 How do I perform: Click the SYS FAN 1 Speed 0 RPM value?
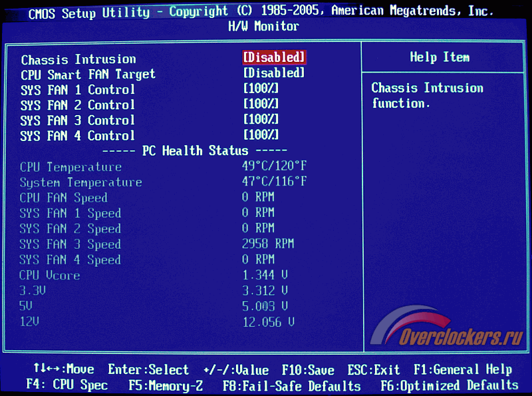click(x=258, y=212)
